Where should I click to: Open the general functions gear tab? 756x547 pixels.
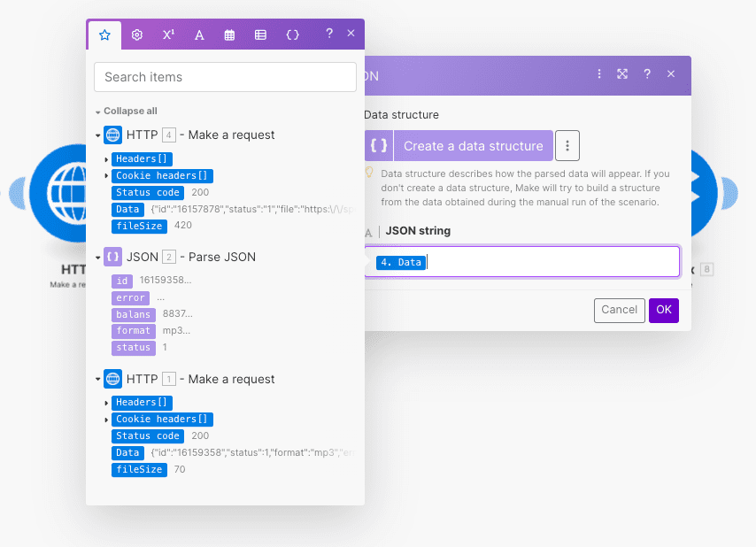137,35
